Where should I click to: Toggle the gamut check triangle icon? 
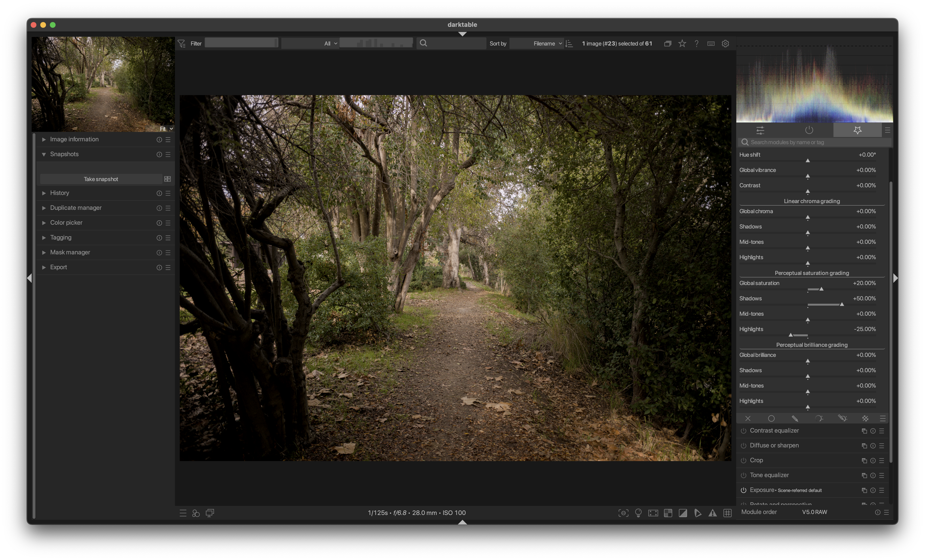coord(712,513)
